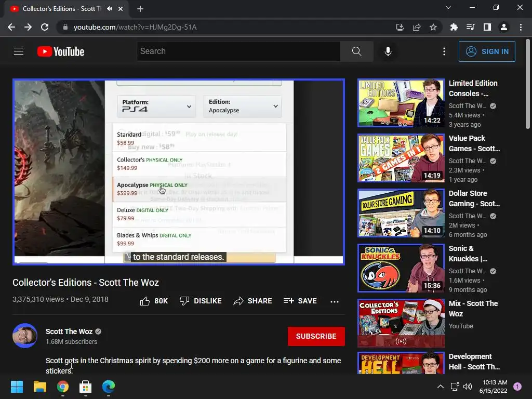Share this page from address bar
532x399 pixels.
point(416,27)
